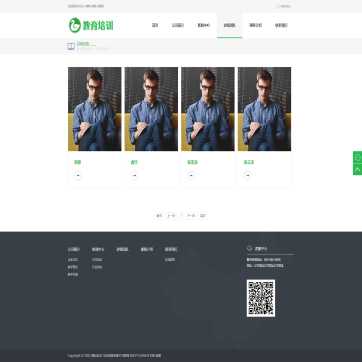Click the green floating chat side button
Image resolution: width=362 pixels, height=362 pixels.
[358, 157]
